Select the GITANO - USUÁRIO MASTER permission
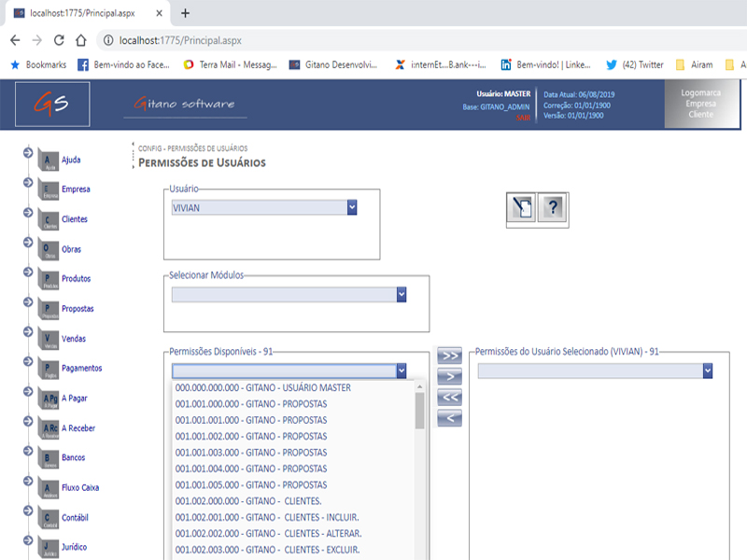The height and width of the screenshot is (560, 747). (262, 387)
